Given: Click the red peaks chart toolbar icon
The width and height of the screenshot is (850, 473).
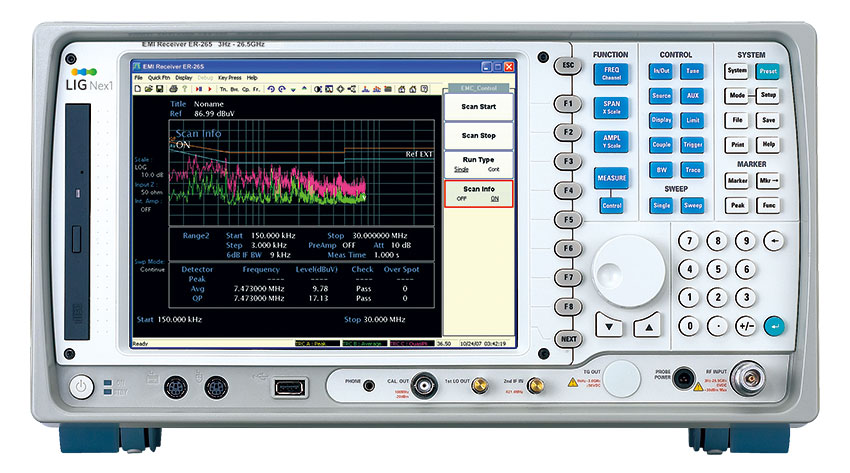Looking at the screenshot, I should pos(377,89).
